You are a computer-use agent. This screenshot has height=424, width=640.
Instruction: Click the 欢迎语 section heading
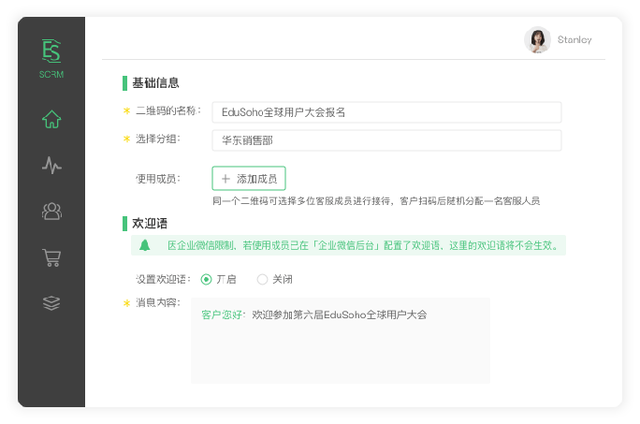(x=149, y=223)
